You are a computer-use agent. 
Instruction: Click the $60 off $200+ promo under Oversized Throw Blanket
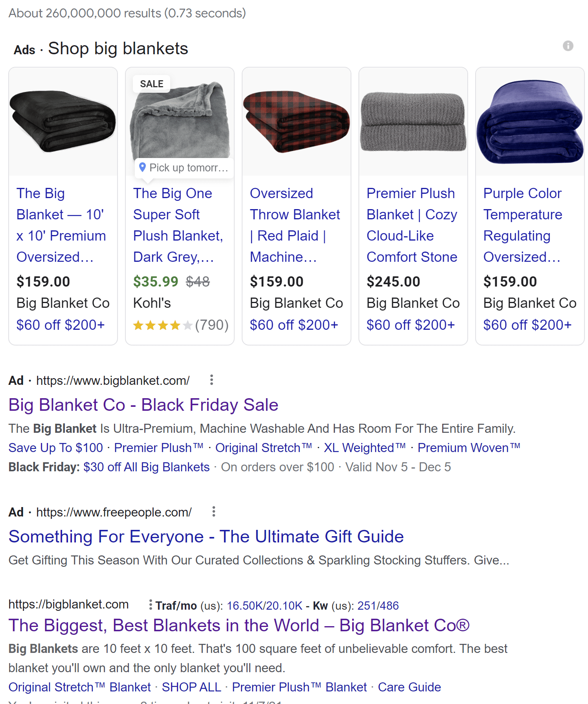point(295,325)
